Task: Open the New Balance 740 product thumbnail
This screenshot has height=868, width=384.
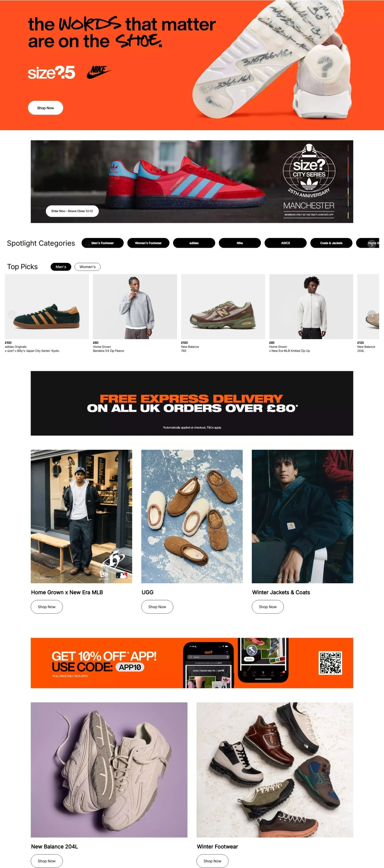Action: pos(223,307)
